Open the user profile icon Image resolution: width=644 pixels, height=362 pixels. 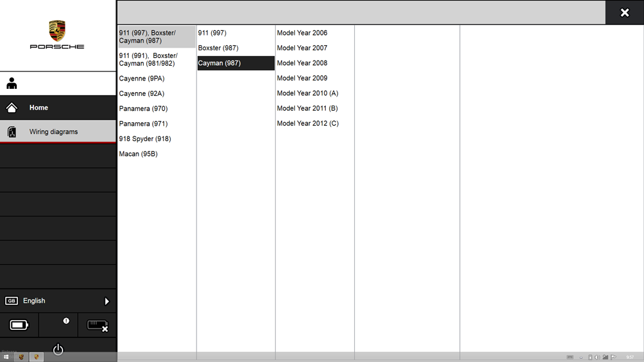[x=12, y=83]
